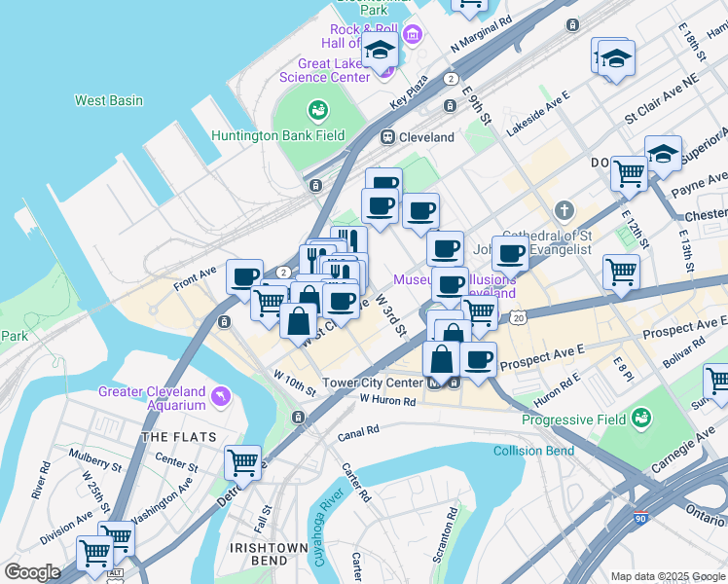Click the shopping cart marker near E 13th St
The height and width of the screenshot is (584, 728).
point(621,273)
